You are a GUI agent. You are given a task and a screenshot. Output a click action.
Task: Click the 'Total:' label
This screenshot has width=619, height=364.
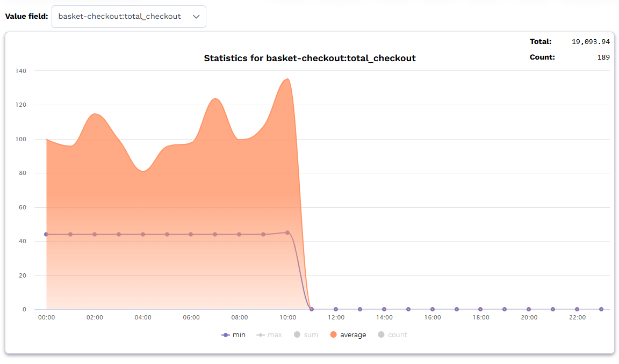pos(541,41)
